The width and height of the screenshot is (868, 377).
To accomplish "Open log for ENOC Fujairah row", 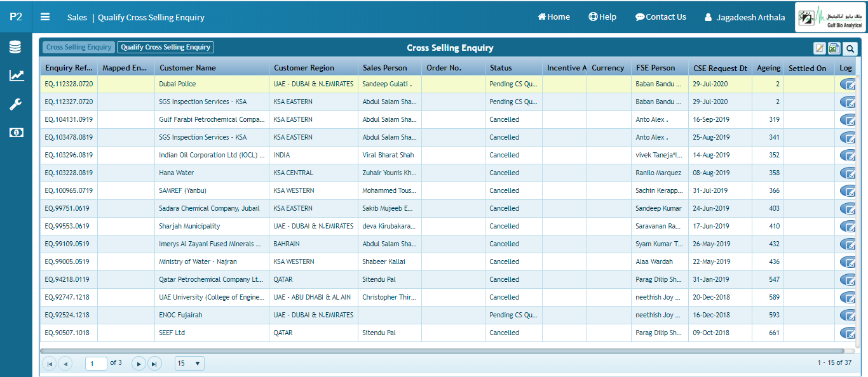I will [848, 315].
